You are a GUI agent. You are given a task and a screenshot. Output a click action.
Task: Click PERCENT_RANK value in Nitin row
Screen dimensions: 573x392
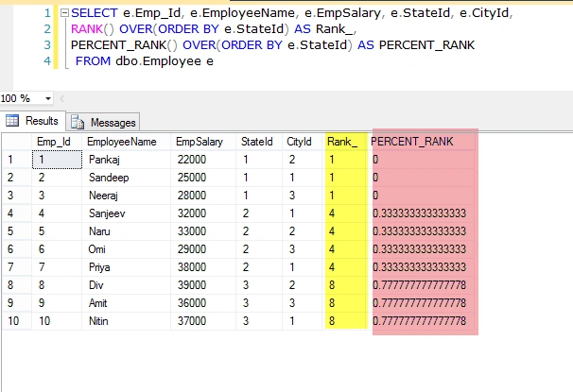tap(421, 321)
